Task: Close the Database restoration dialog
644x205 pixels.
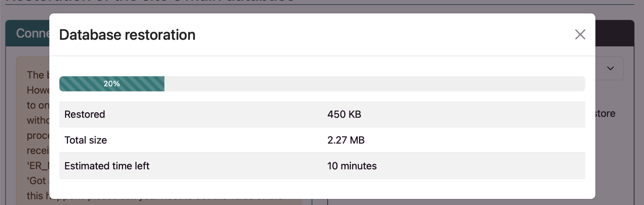Action: (580, 35)
